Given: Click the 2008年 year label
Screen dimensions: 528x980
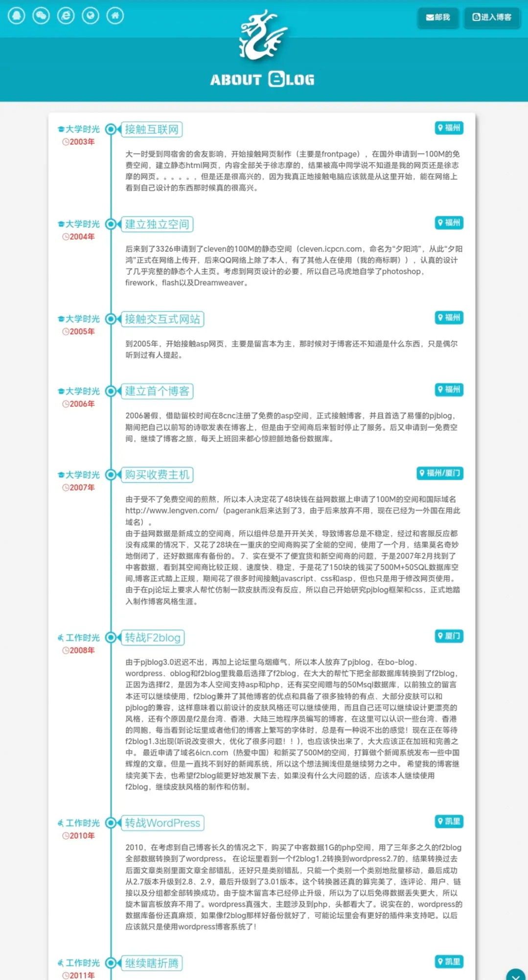Looking at the screenshot, I should [x=79, y=650].
